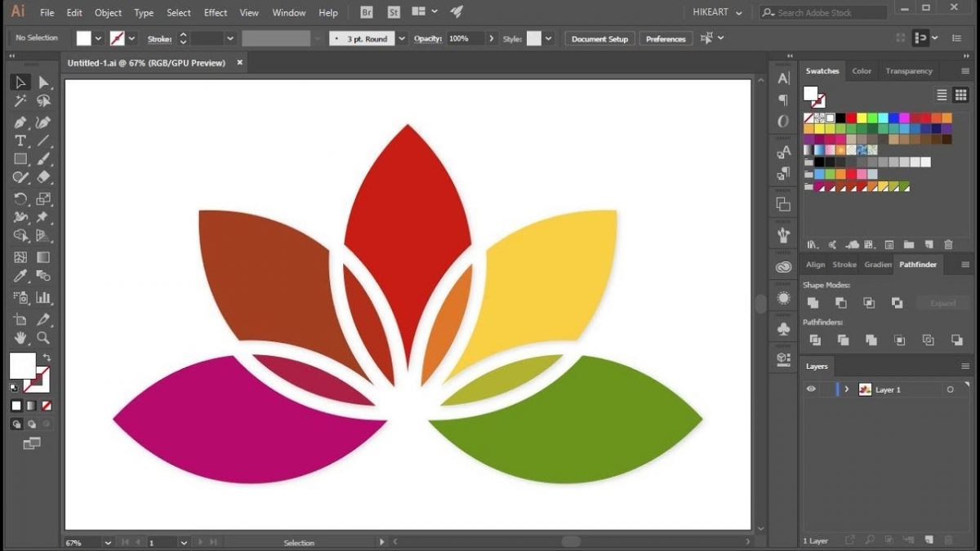The width and height of the screenshot is (980, 551).
Task: Select the Selection tool
Action: coord(20,82)
